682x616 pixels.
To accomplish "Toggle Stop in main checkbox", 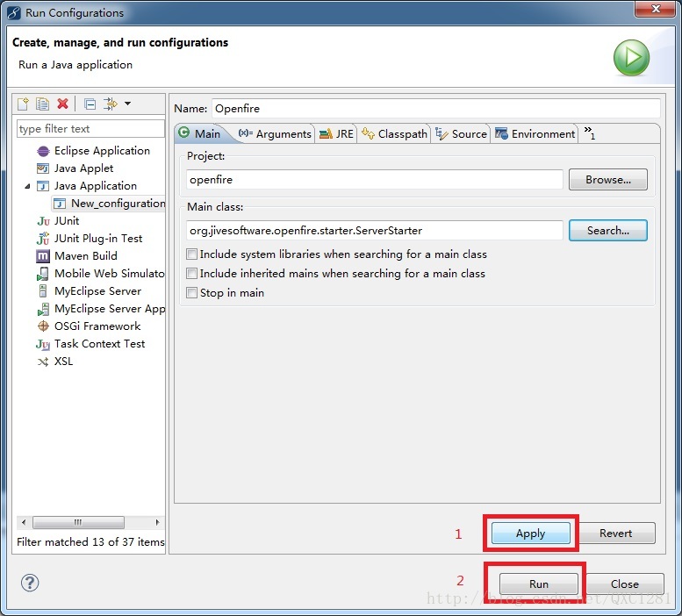I will [192, 292].
